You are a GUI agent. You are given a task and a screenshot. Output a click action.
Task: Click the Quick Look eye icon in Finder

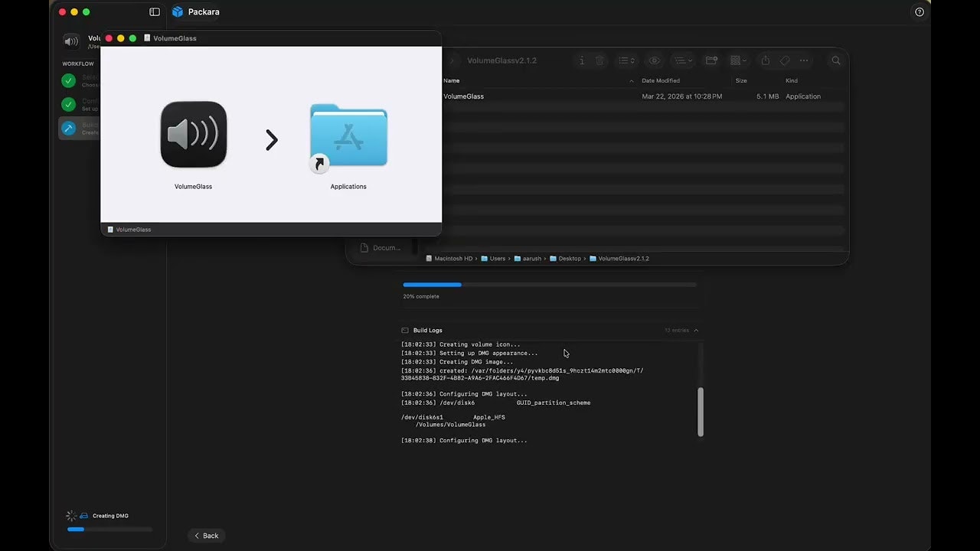point(654,60)
